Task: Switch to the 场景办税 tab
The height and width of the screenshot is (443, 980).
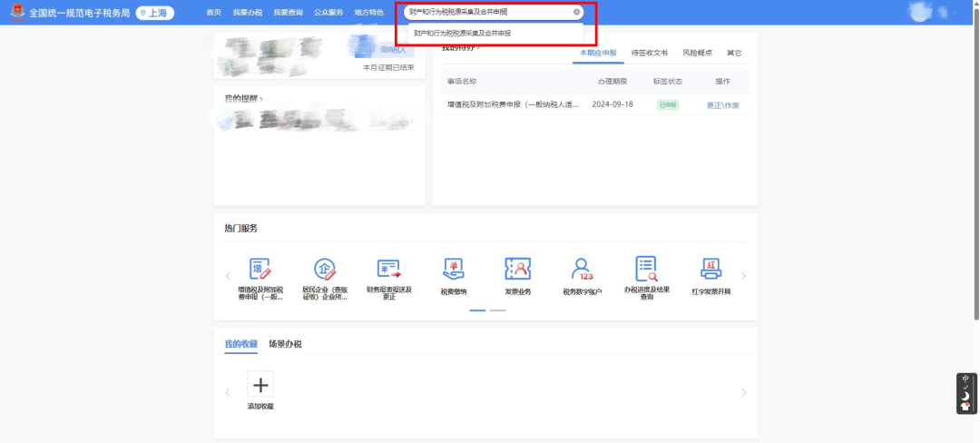Action: [285, 344]
